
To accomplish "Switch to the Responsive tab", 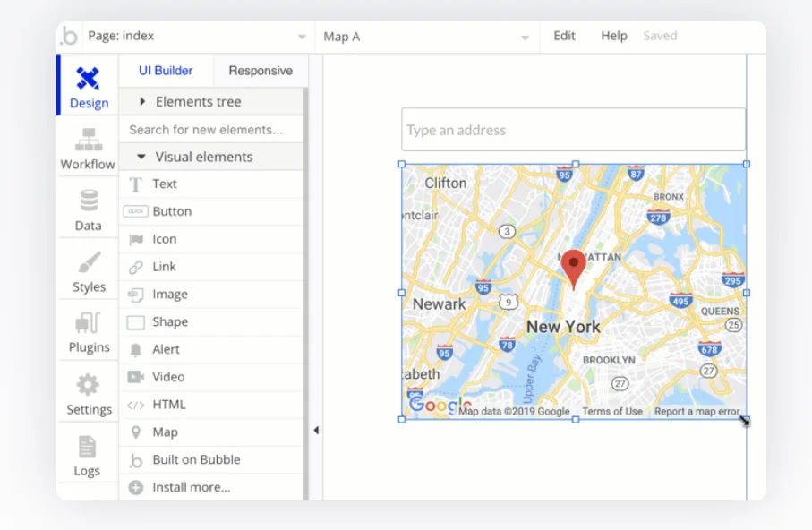I will click(261, 71).
